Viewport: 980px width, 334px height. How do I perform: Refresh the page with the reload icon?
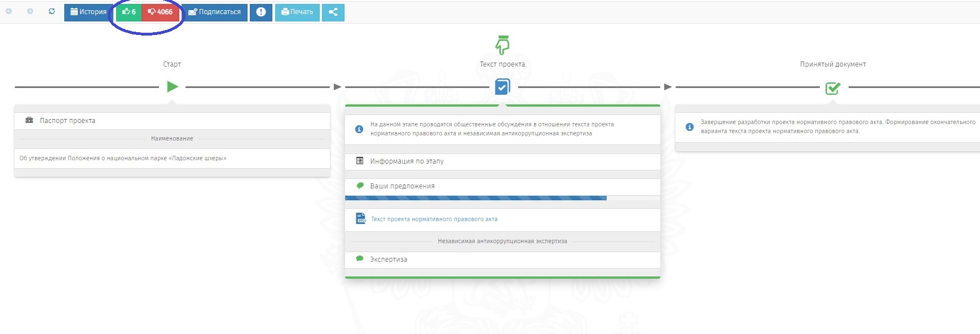pos(52,11)
